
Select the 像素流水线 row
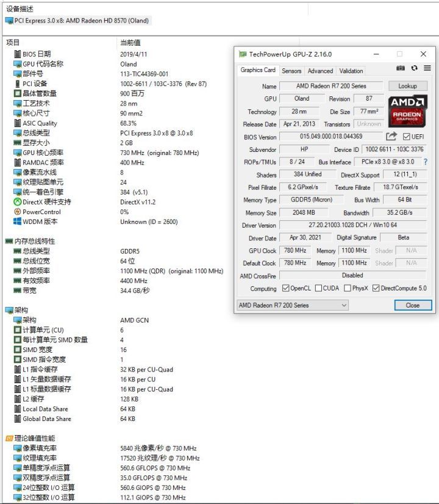40,172
